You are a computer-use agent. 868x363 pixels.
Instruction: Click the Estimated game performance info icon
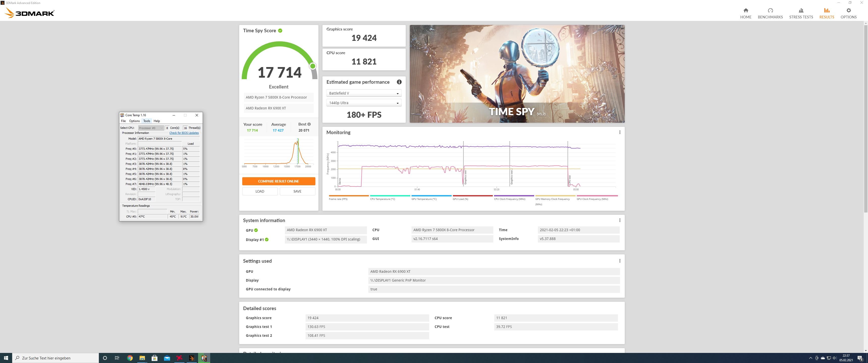point(399,82)
